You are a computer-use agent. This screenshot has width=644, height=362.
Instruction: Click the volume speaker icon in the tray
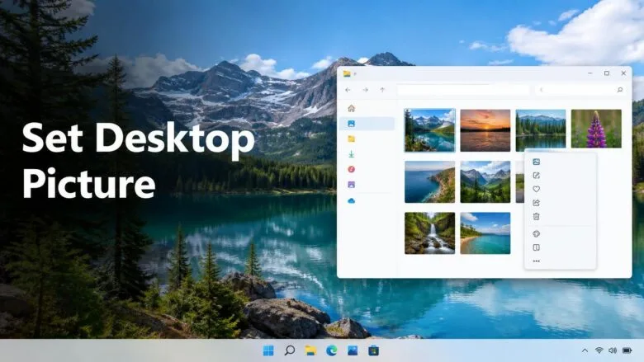click(613, 350)
